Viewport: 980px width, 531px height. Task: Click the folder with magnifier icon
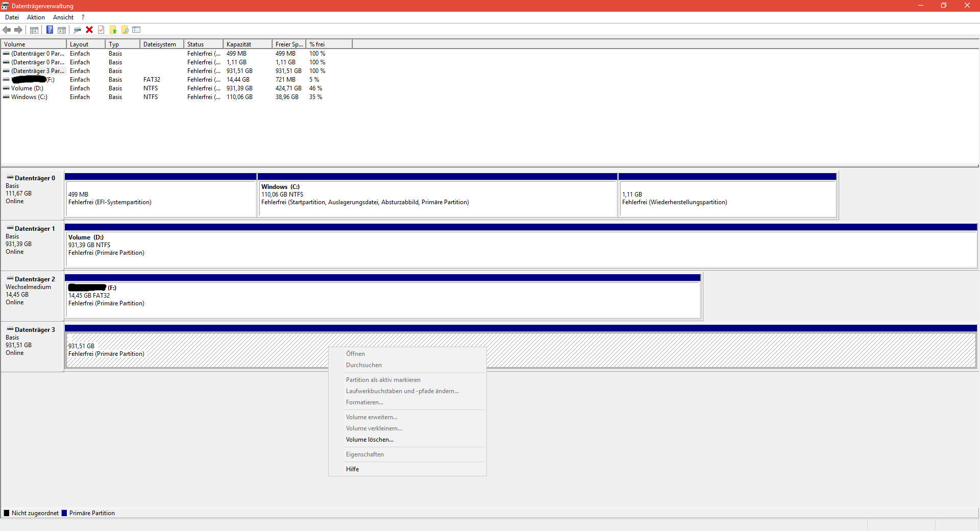pyautogui.click(x=125, y=30)
